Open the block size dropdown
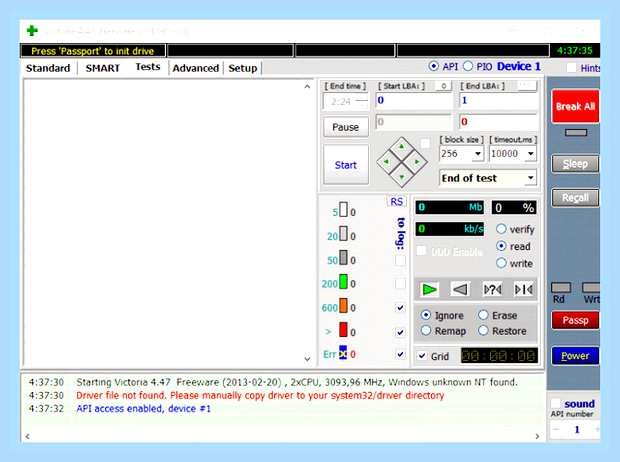Image resolution: width=620 pixels, height=462 pixels. (478, 153)
